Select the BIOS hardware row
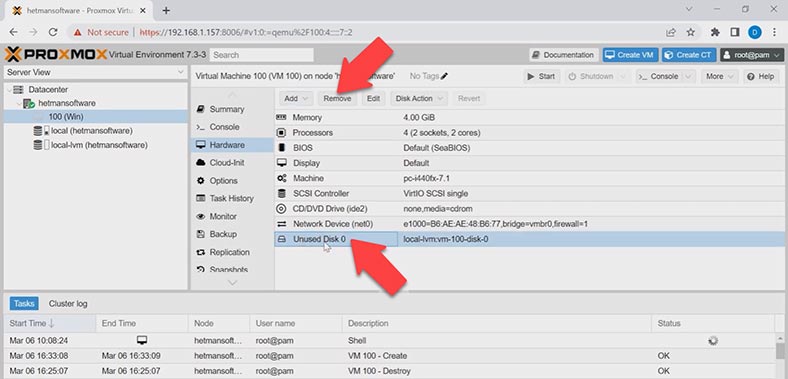Viewport: 788px width, 379px height. [x=531, y=148]
